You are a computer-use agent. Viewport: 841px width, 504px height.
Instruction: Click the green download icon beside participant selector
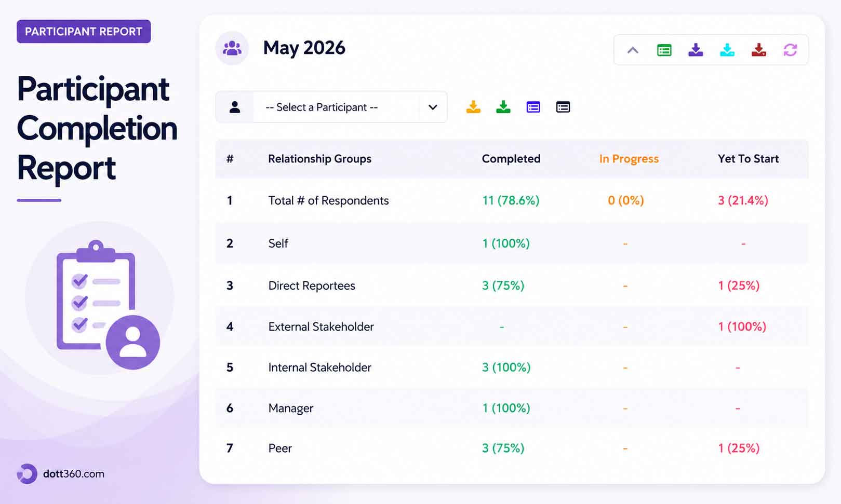pyautogui.click(x=503, y=107)
